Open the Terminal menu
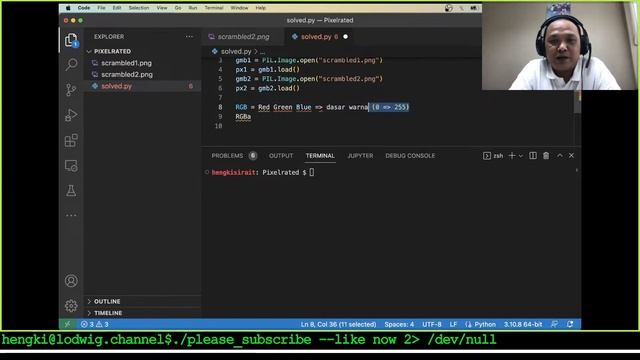The image size is (640, 360). tap(214, 8)
